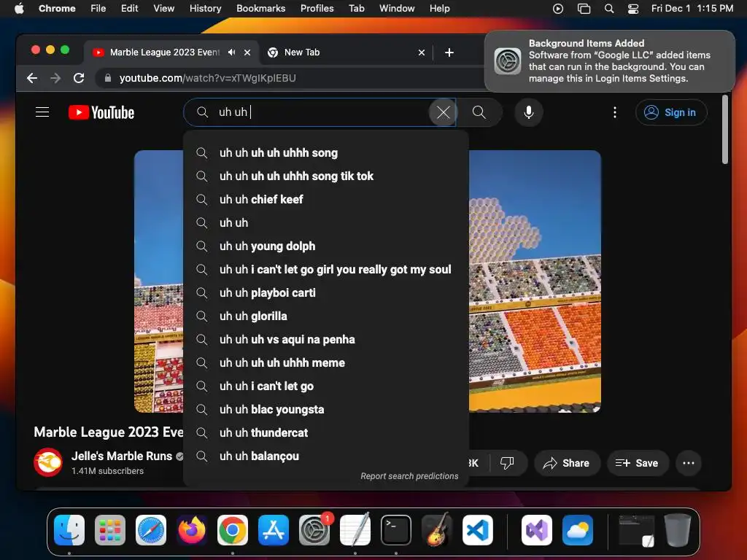Viewport: 747px width, 560px height.
Task: Open the Chrome History menu
Action: (205, 8)
